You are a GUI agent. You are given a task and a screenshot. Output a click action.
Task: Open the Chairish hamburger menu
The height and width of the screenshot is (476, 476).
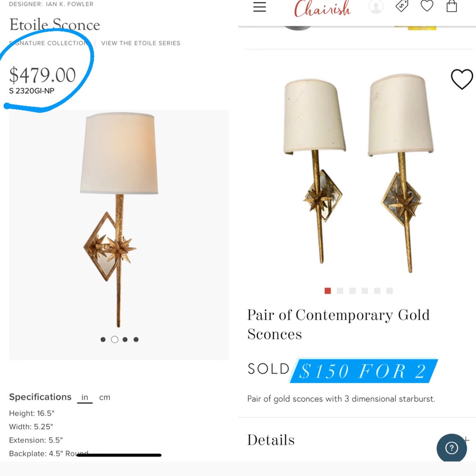pyautogui.click(x=259, y=7)
